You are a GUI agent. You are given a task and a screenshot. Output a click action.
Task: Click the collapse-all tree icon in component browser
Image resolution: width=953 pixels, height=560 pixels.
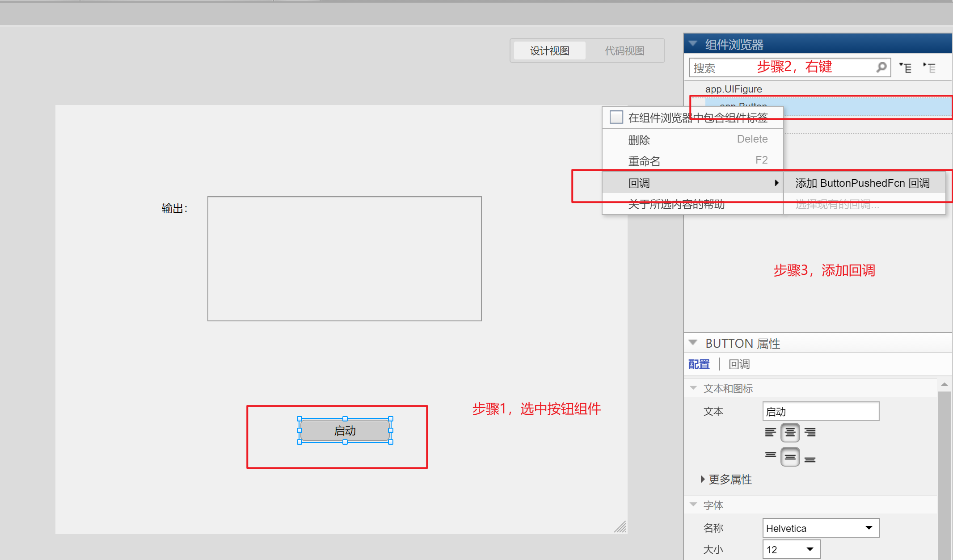(930, 67)
